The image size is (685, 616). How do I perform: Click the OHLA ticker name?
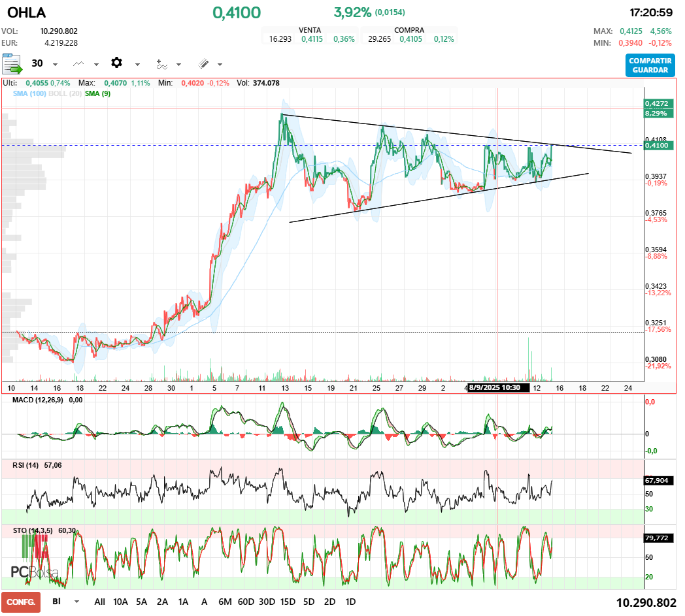[27, 12]
